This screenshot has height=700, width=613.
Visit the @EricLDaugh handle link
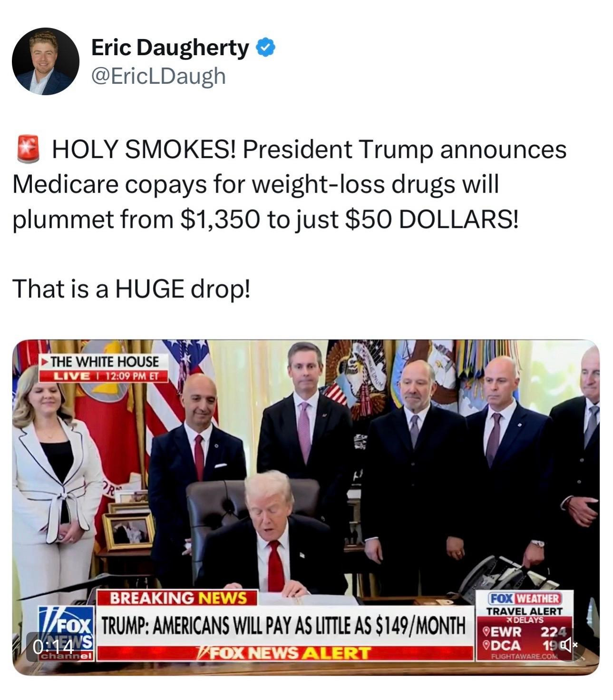[157, 76]
